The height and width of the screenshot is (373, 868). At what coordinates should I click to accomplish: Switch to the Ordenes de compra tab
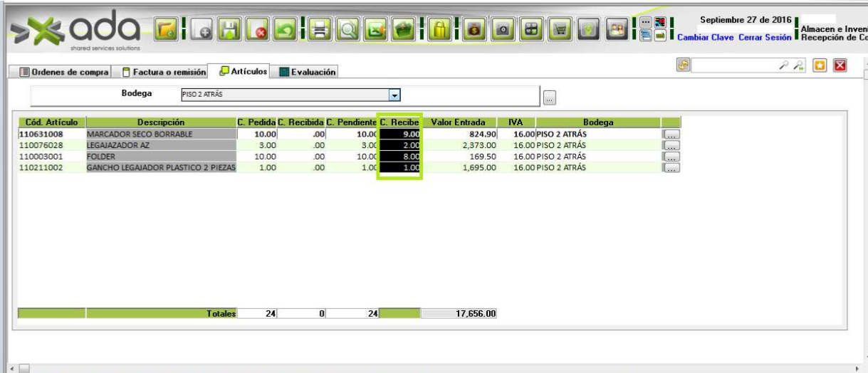(x=64, y=72)
